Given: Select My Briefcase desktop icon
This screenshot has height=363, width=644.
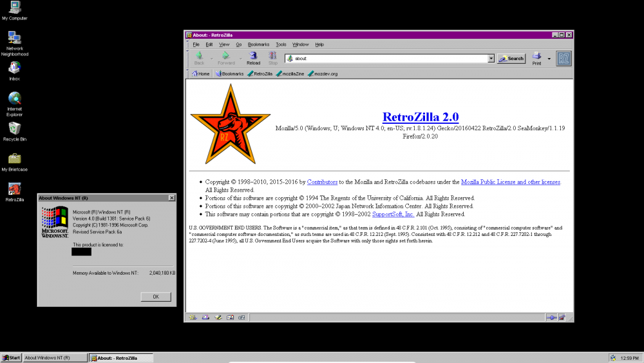Looking at the screenshot, I should pos(15,162).
